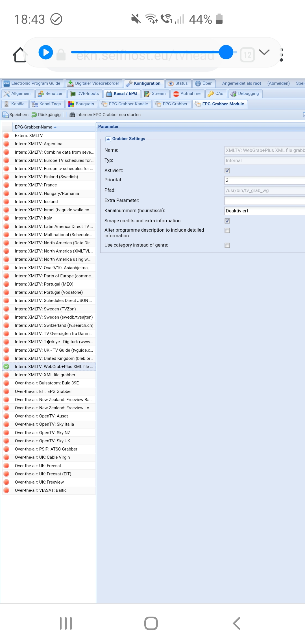Click the (Abmelden) logout link
Screen dimensions: 305x644
point(278,83)
